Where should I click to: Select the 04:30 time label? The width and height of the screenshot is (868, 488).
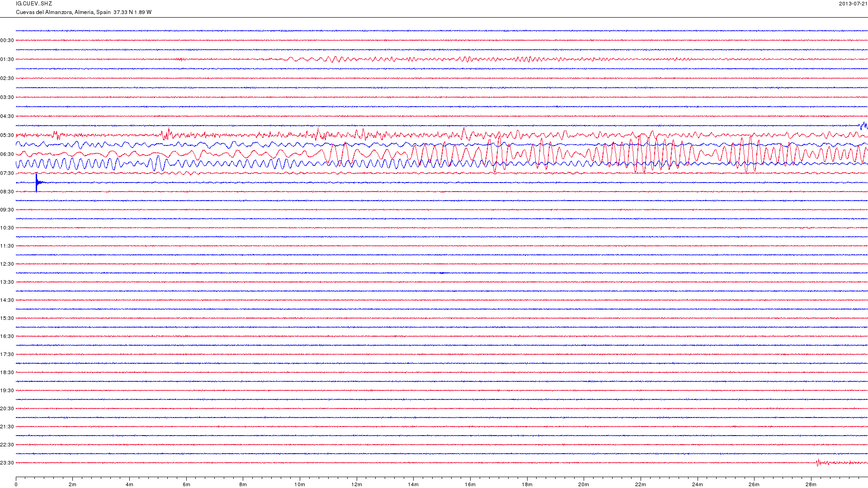coord(7,116)
